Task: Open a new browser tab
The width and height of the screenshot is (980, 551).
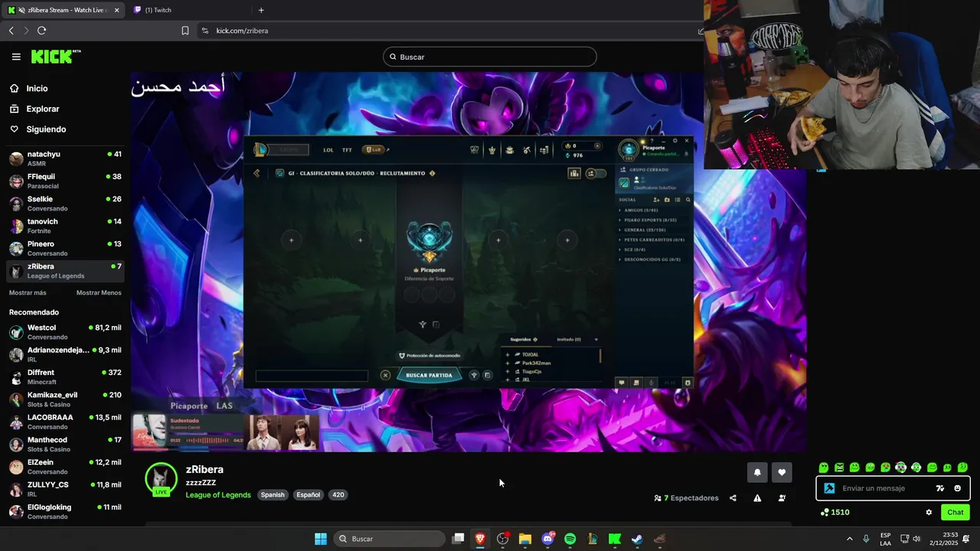Action: 261,10
